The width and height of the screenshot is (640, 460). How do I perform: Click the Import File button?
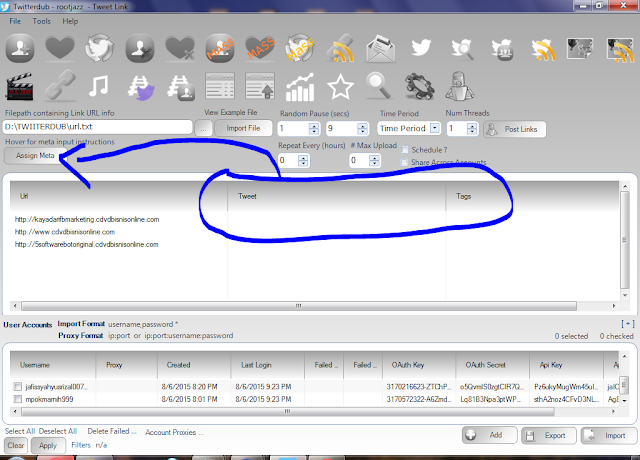pyautogui.click(x=243, y=128)
